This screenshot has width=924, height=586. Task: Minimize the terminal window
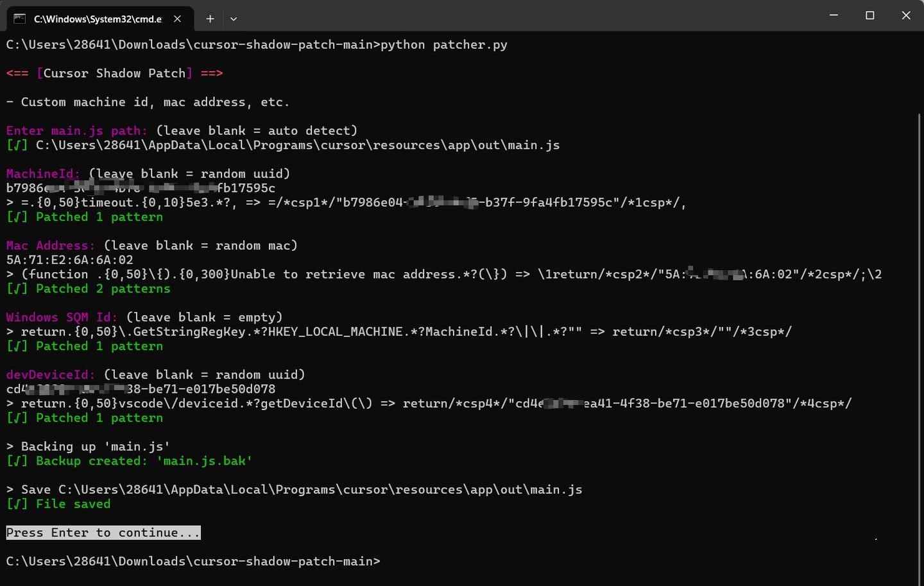pos(834,15)
